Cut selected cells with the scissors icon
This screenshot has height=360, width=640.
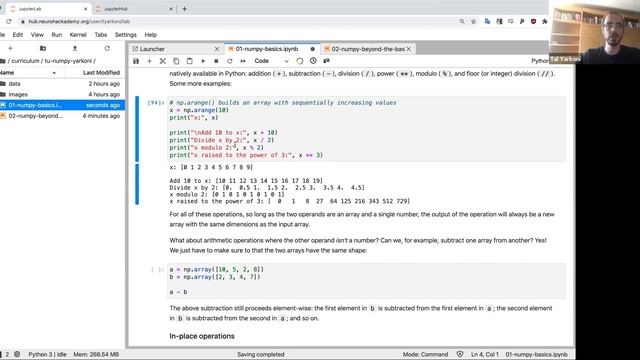(162, 61)
